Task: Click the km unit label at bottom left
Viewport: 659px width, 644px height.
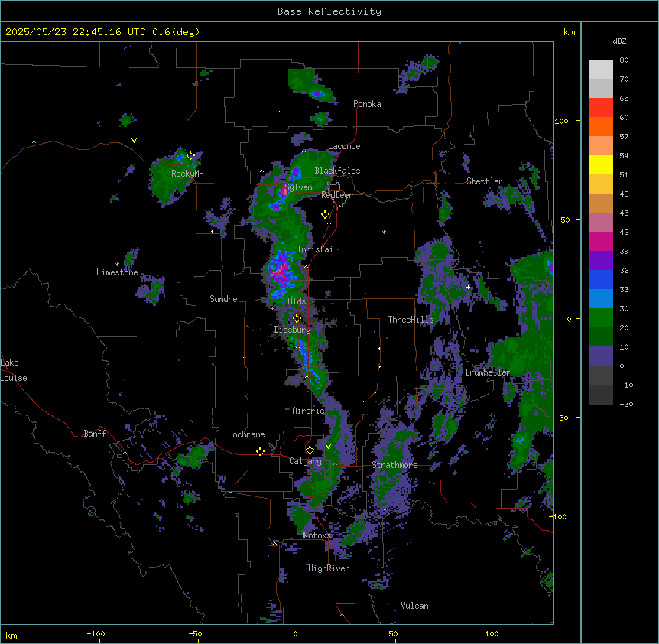Action: pyautogui.click(x=11, y=636)
